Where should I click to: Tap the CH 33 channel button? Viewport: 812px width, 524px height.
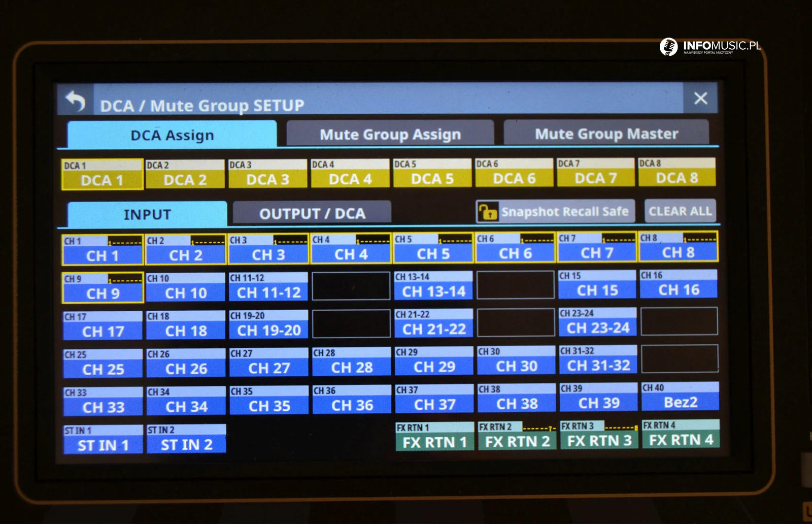103,402
